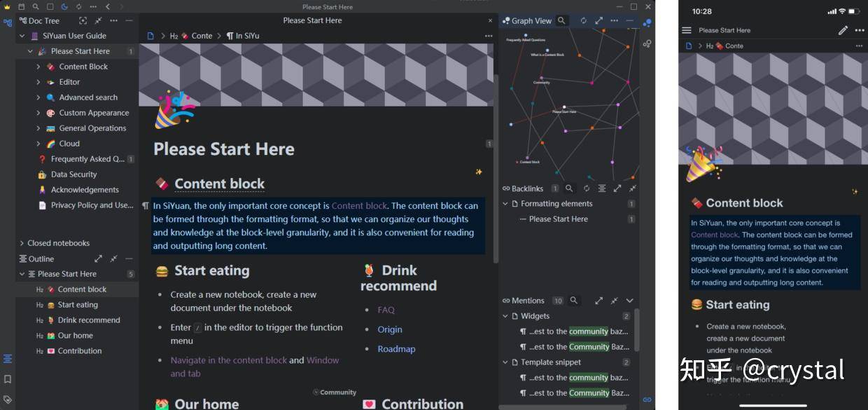Click Start eating in Outline
868x410 pixels.
point(78,305)
